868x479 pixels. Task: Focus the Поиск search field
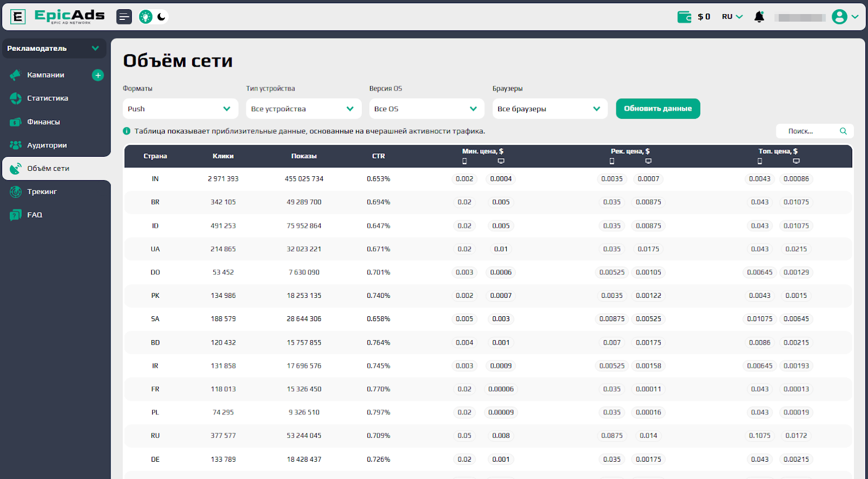click(814, 131)
